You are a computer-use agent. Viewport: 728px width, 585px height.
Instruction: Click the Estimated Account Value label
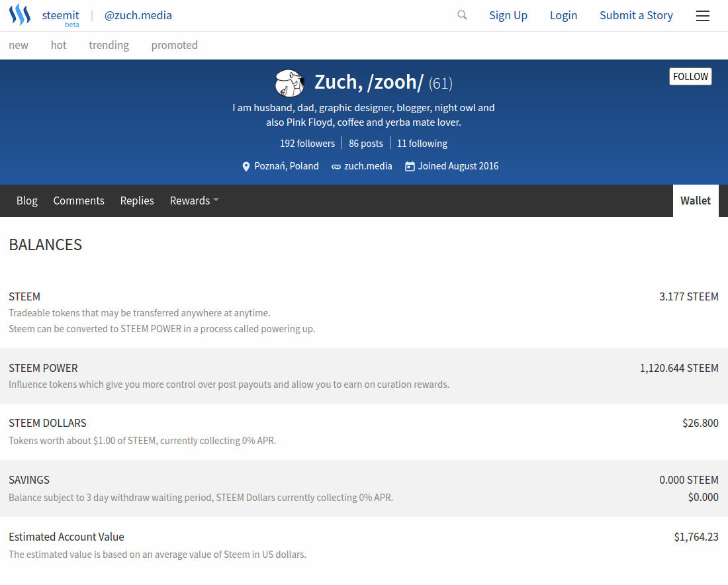coord(66,537)
